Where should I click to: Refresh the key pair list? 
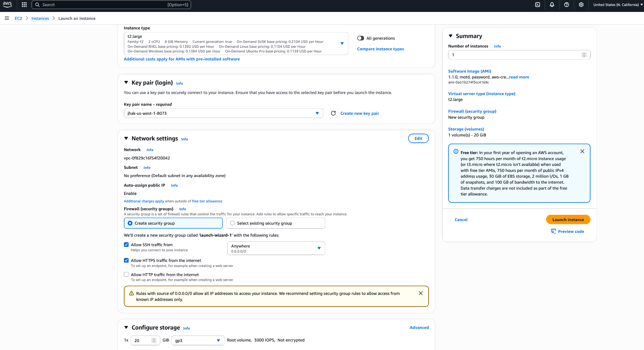click(x=333, y=113)
